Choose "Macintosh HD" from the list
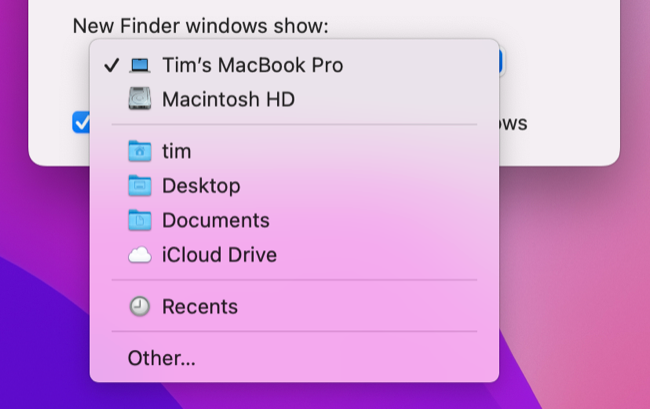Image resolution: width=650 pixels, height=409 pixels. tap(228, 100)
